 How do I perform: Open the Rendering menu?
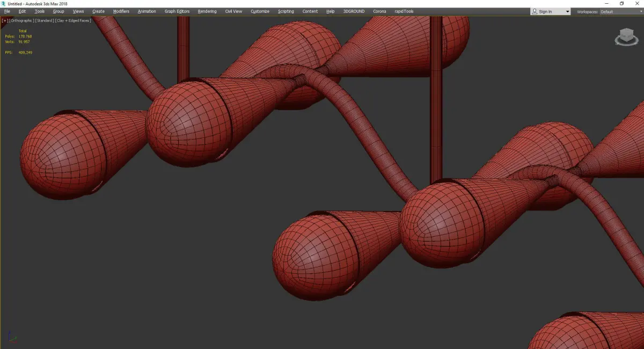[x=207, y=11]
